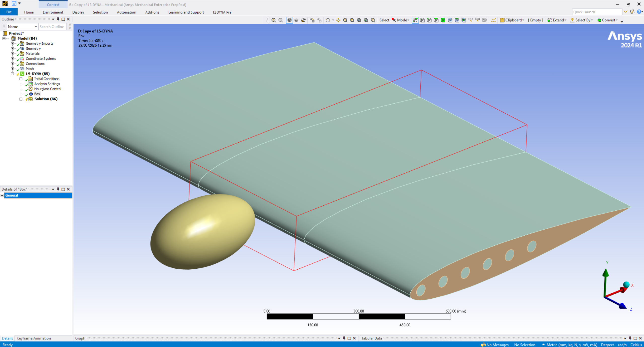
Task: Select the Mesh item in the outline
Action: (30, 69)
